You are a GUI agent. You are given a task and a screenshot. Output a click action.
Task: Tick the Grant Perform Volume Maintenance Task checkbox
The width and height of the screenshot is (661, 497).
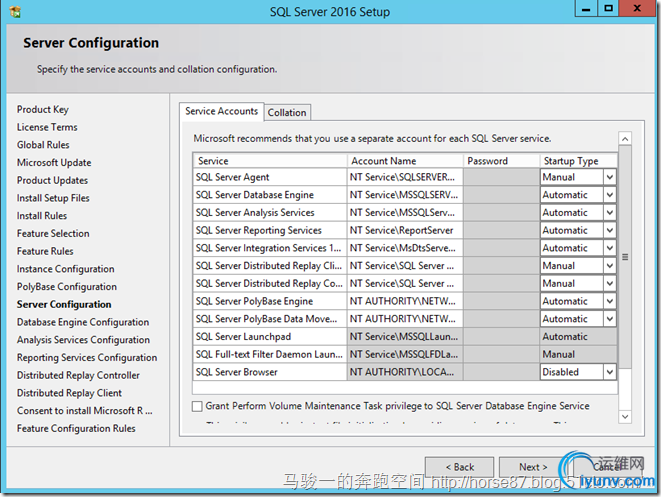(x=197, y=406)
